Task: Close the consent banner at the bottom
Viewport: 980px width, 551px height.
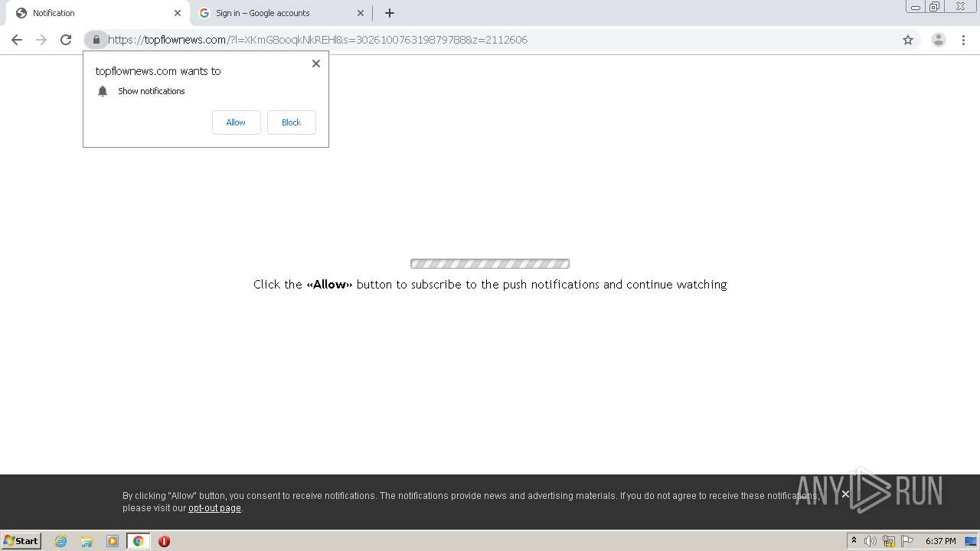Action: click(x=845, y=494)
